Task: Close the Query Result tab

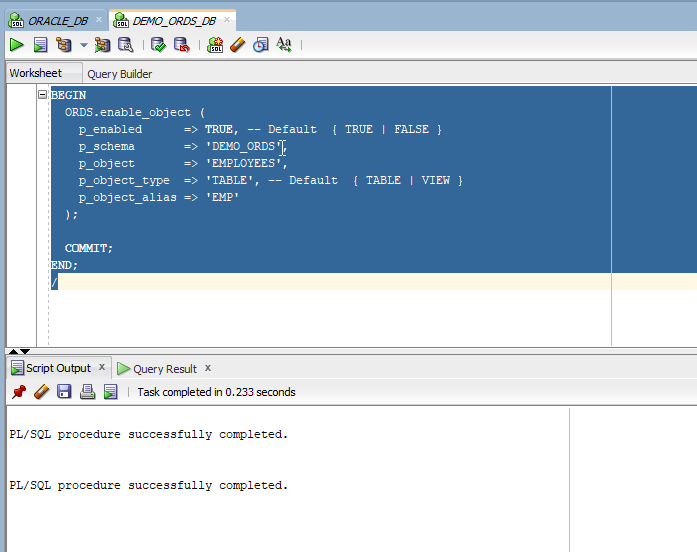Action: 208,368
